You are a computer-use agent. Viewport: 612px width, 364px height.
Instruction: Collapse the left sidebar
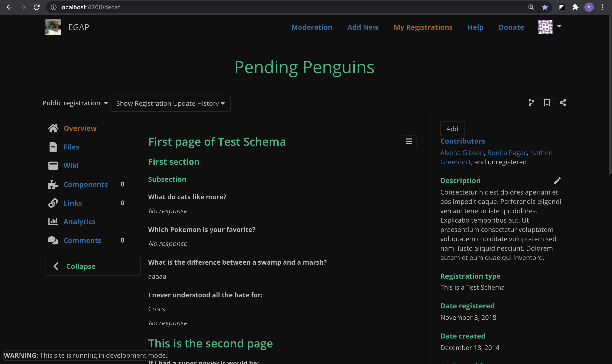click(81, 266)
